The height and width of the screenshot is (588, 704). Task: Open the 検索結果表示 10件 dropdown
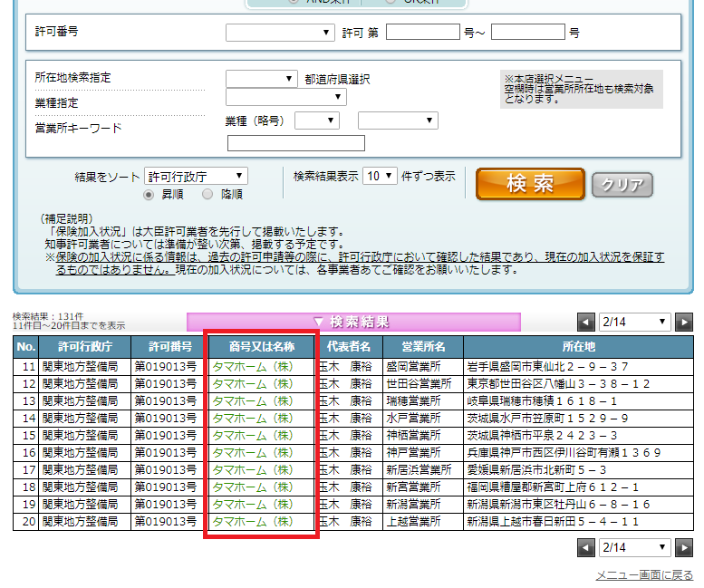tap(380, 176)
